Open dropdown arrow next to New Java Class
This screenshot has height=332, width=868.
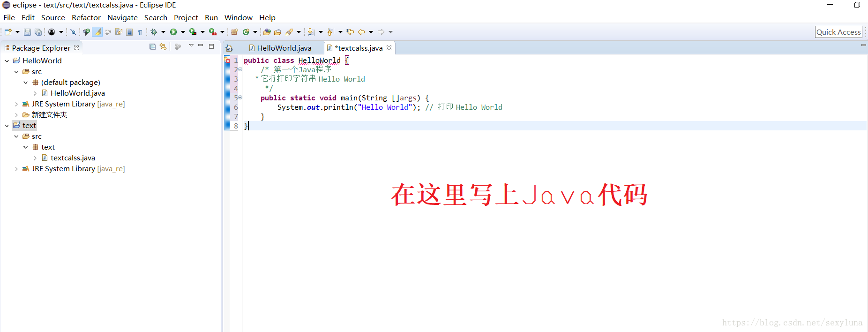click(255, 32)
